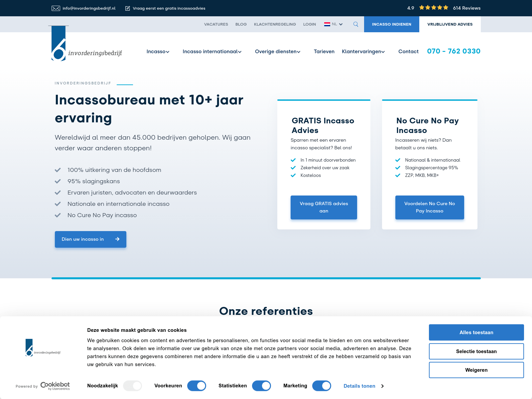Click the 4.9 rating score
Screen dimensions: 532x399
click(x=411, y=8)
